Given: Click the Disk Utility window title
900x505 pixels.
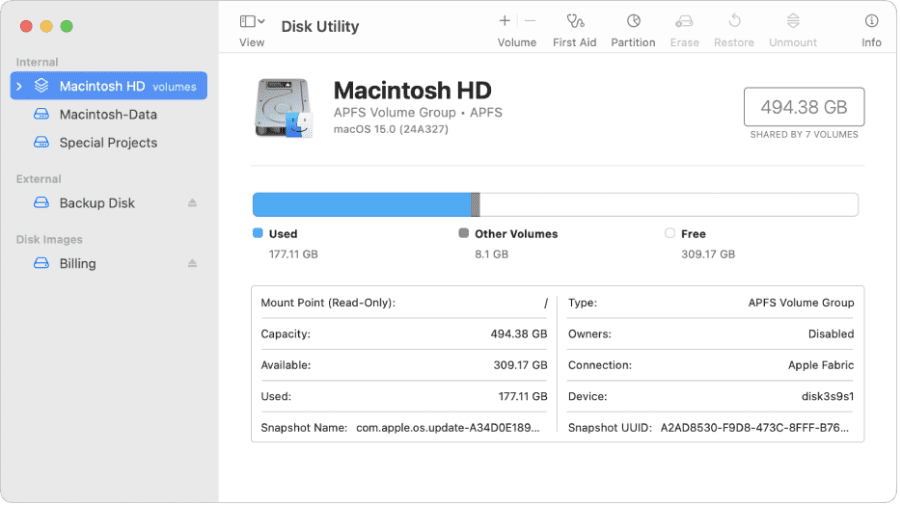Looking at the screenshot, I should click(320, 26).
